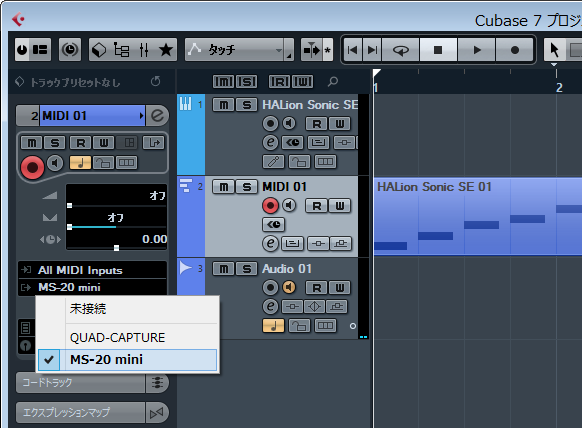Screen dimensions: 582x428
Task: Toggle the auto-scroll button in toolbar
Action: pos(312,49)
